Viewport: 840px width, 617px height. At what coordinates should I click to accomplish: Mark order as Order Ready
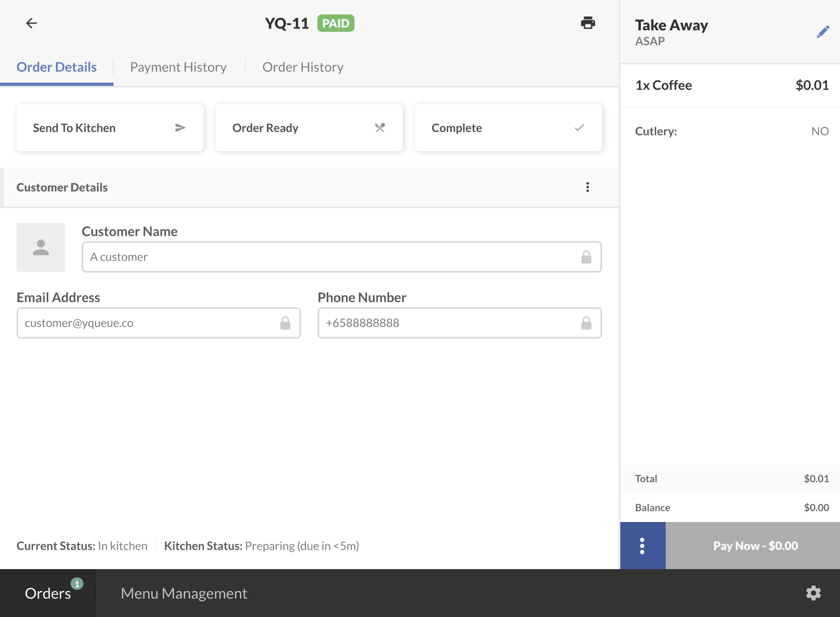point(309,128)
